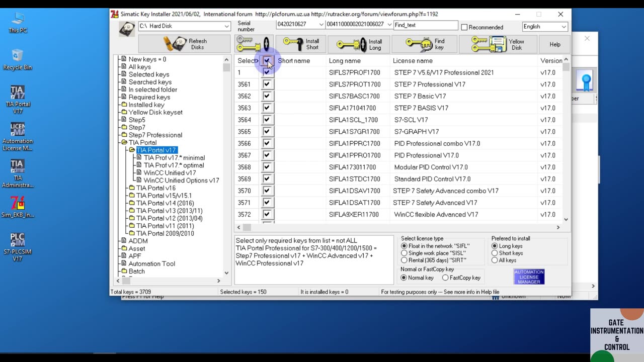Screen dimensions: 644x362
Task: Uncheck key row 3561 checkbox
Action: (x=267, y=84)
